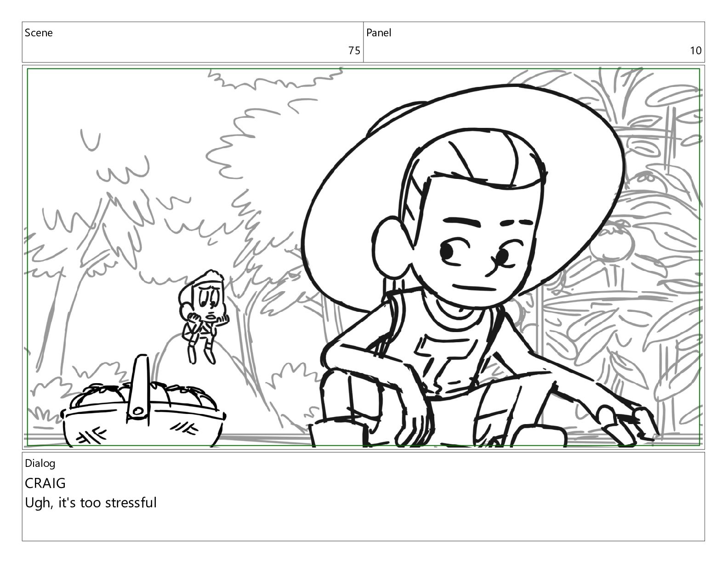Click the storyboard panel drawing
The image size is (728, 563).
[x=364, y=258]
